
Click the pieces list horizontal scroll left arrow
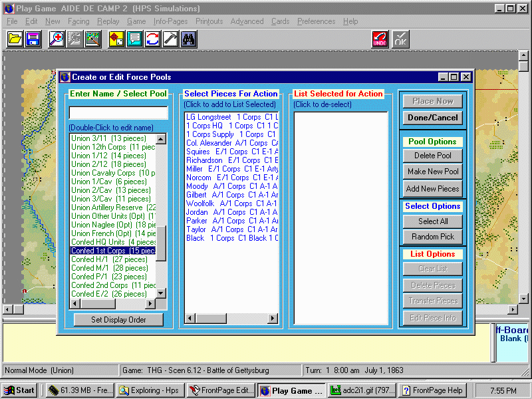pos(190,319)
